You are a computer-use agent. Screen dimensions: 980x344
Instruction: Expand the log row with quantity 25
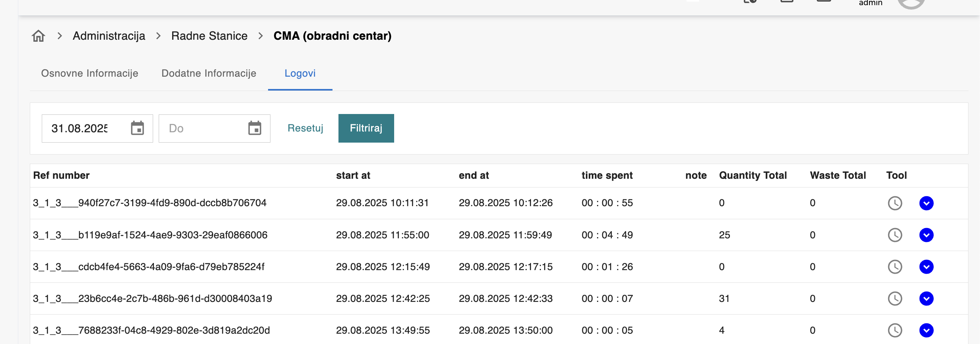click(x=926, y=235)
